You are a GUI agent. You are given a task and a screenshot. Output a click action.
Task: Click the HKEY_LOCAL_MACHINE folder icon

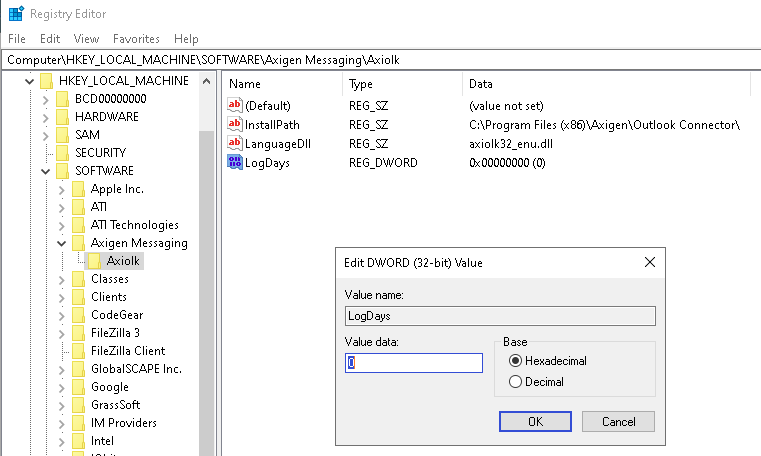click(47, 81)
